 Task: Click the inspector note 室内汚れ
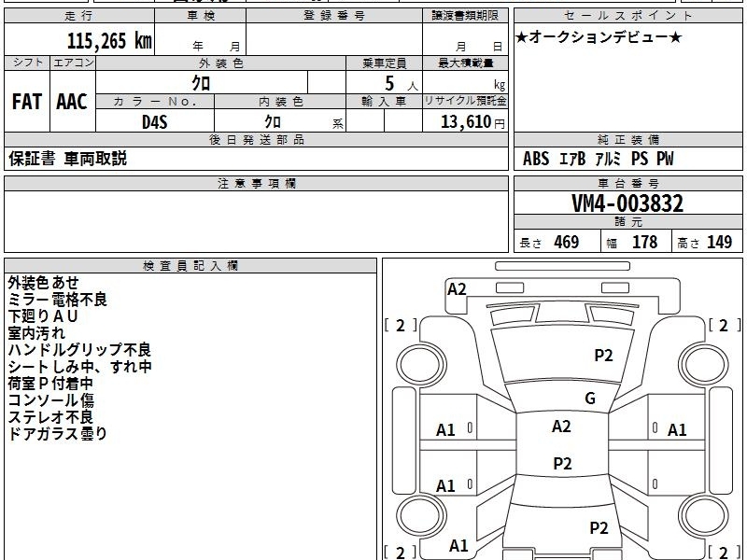[36, 333]
